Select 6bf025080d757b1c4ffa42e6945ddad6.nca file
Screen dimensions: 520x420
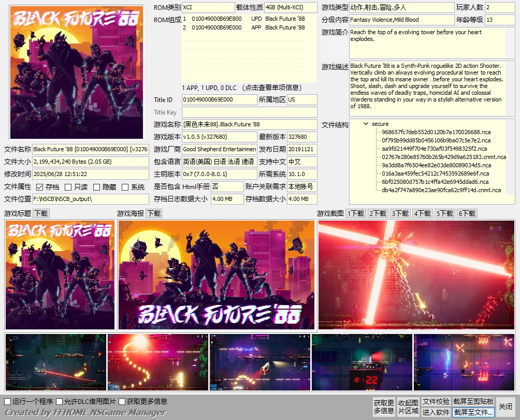coord(435,182)
